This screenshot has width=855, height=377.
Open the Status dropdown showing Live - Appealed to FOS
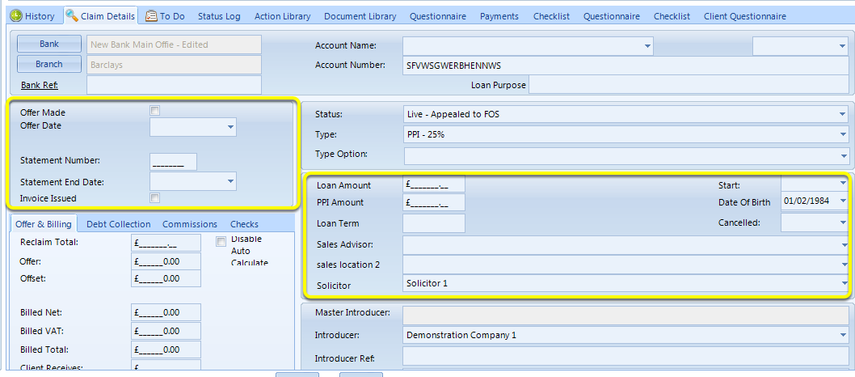[843, 115]
